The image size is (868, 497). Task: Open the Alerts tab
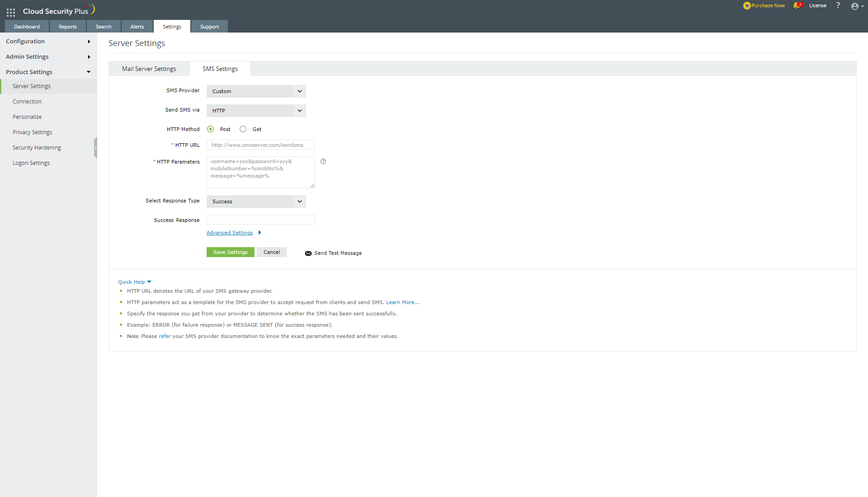137,27
